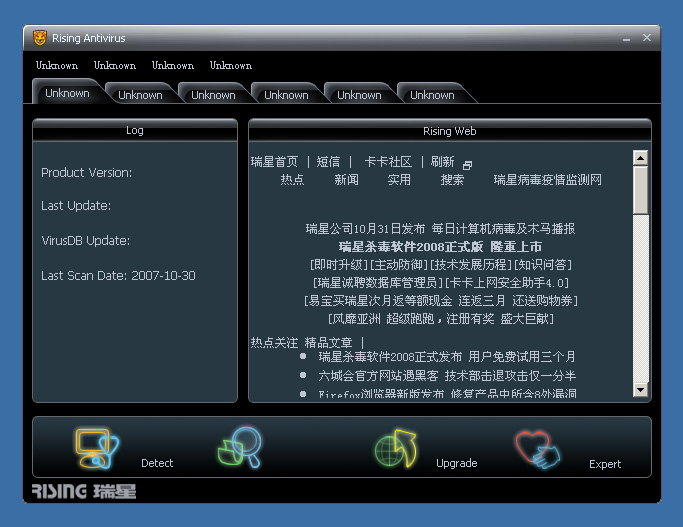Click the Rising Web scrollbar down arrow

pos(640,390)
